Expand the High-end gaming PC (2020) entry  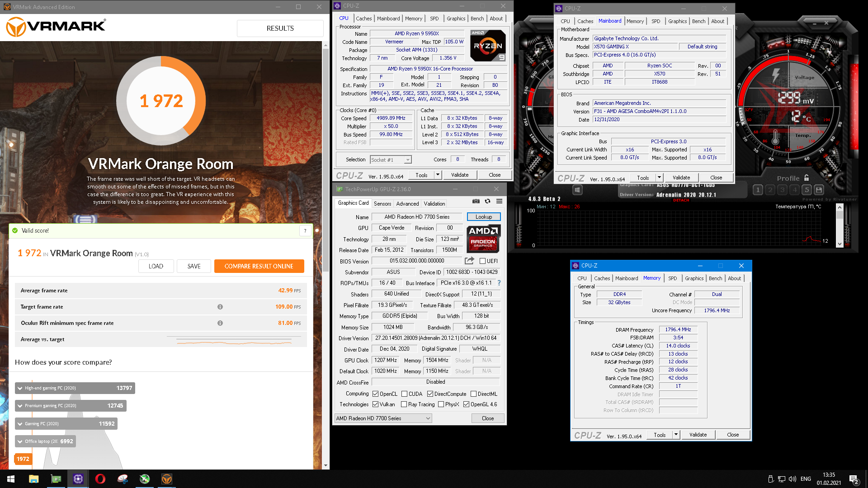pos(20,388)
